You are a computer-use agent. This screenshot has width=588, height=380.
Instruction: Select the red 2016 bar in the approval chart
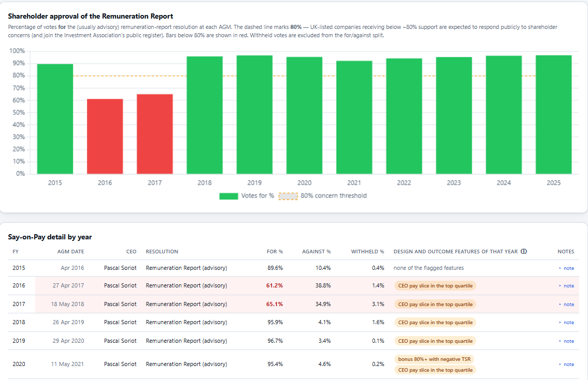[105, 136]
